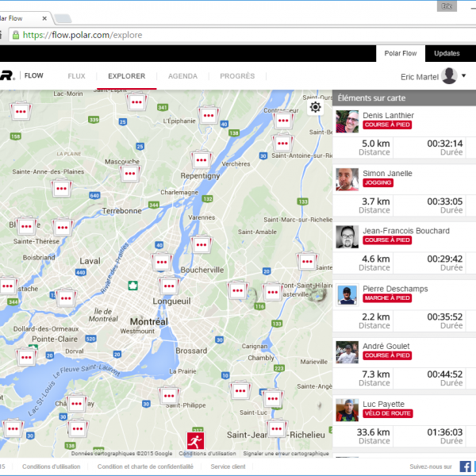Image resolution: width=476 pixels, height=476 pixels.
Task: Click the Polar logo in header
Action: [6, 76]
